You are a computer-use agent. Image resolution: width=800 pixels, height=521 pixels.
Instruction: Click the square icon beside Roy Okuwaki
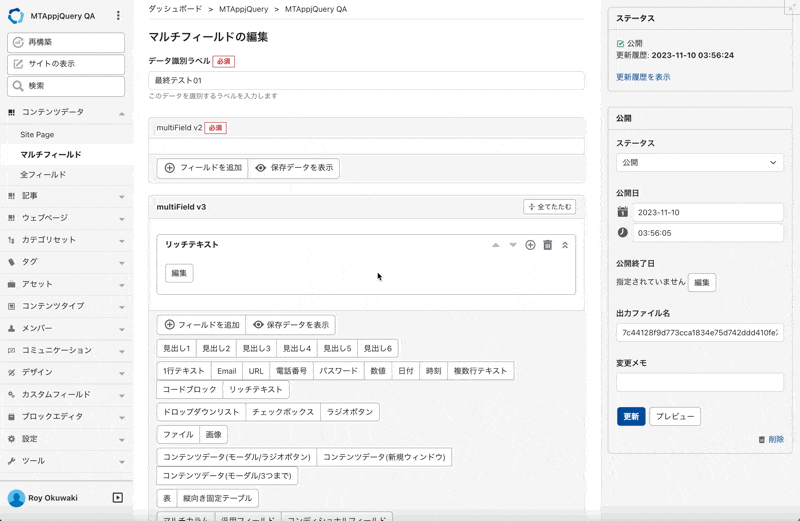pos(117,498)
